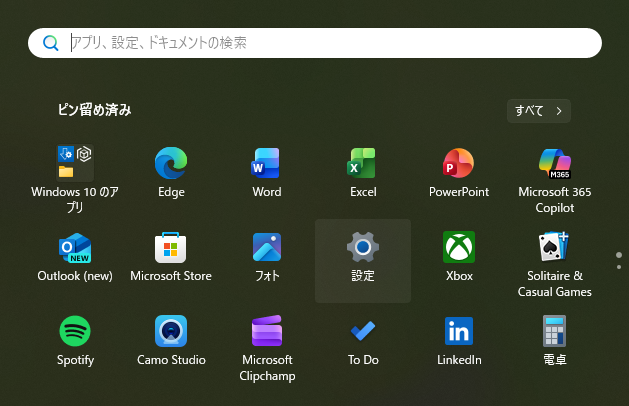Open Microsoft Clipchamp
The image size is (629, 406).
click(267, 347)
